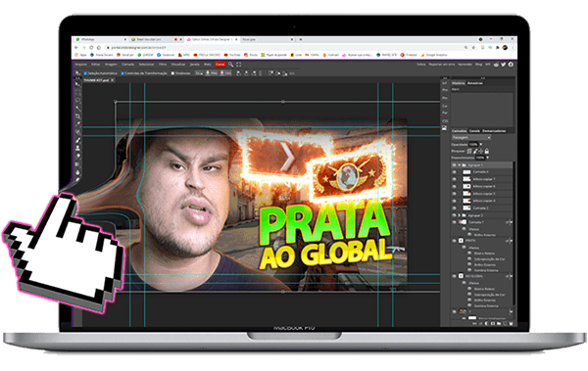Viewport: 588px width, 371px height.
Task: Click the lock all padlock icon
Action: pyautogui.click(x=487, y=151)
